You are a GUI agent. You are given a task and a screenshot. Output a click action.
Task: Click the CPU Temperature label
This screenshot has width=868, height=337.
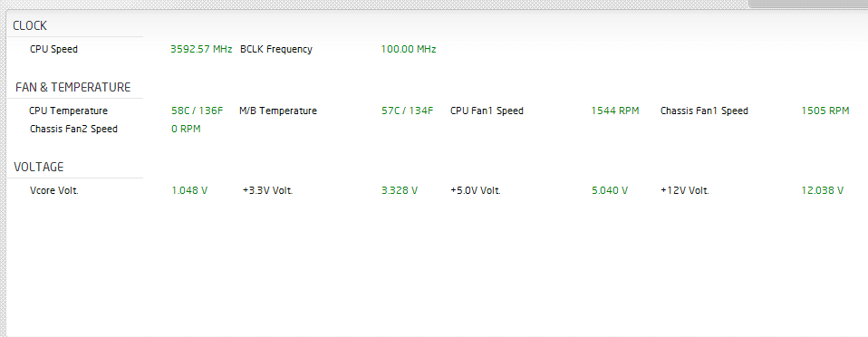click(68, 111)
